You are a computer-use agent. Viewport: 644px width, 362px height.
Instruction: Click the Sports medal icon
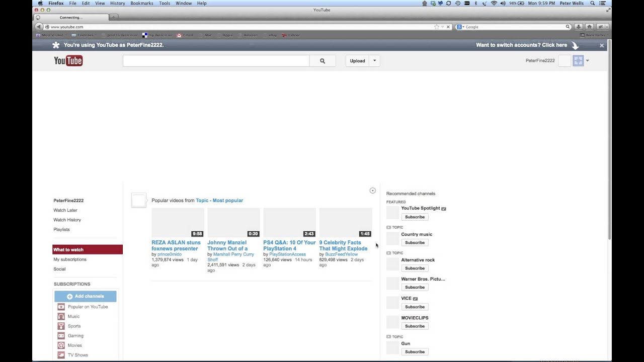point(61,326)
